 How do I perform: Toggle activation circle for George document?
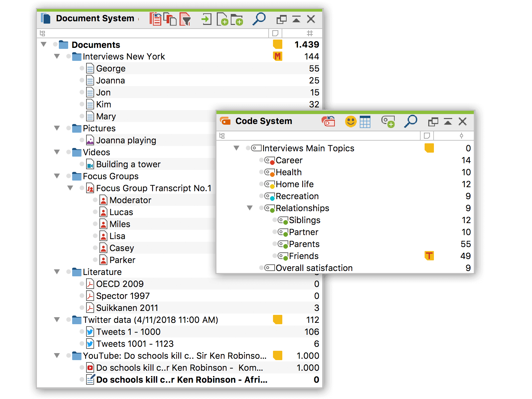[x=82, y=68]
